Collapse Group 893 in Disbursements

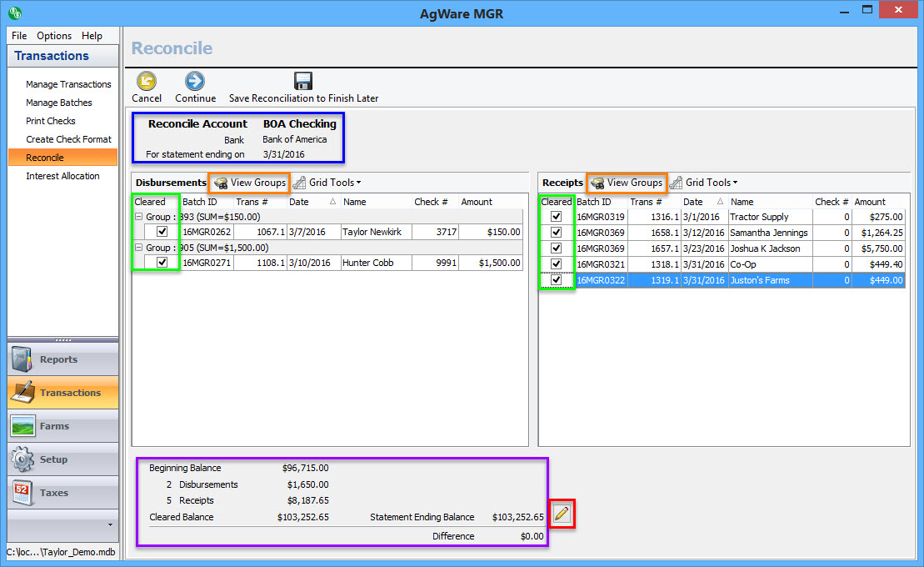point(138,217)
